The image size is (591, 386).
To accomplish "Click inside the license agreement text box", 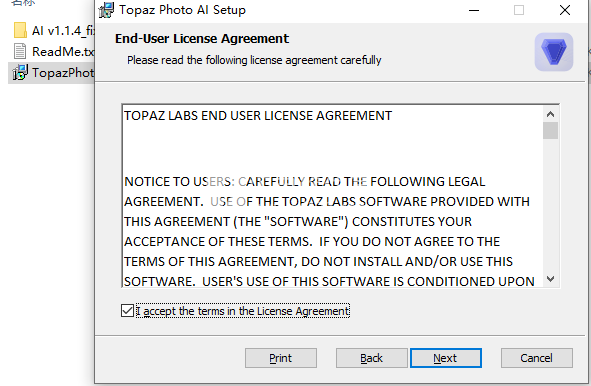I will [x=333, y=196].
